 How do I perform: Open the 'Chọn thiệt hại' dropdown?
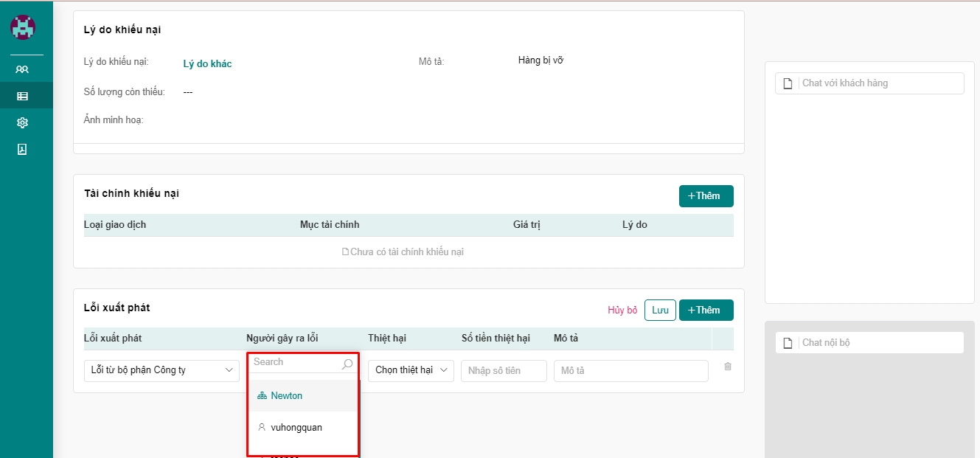411,370
